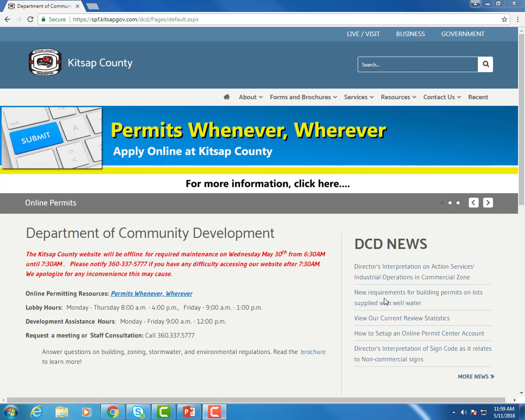Expand Forms and Brochures dropdown
525x420 pixels.
[x=303, y=97]
